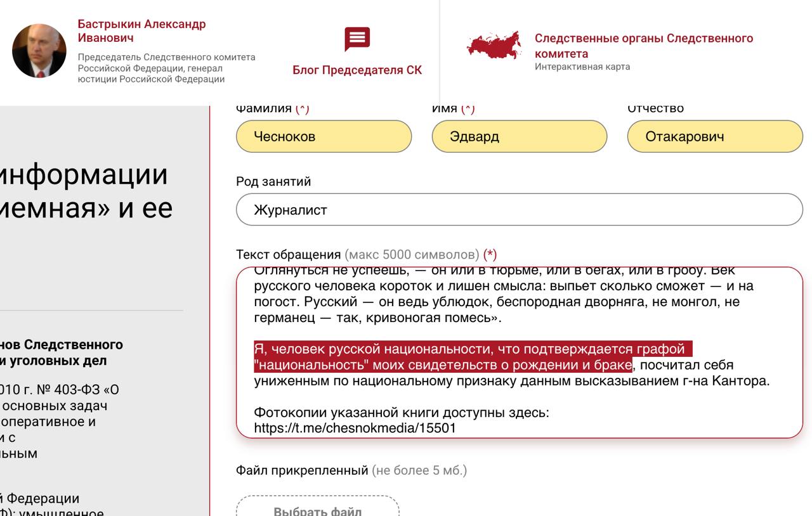Screen dimensions: 812x516
Task: Click the sidebar text mentioning № 403-ФЗ
Action: point(59,390)
